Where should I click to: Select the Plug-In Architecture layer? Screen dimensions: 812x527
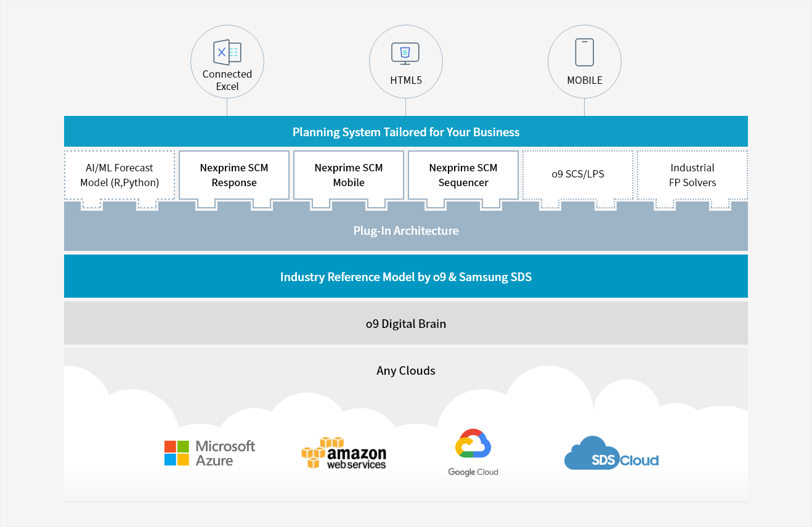point(406,231)
